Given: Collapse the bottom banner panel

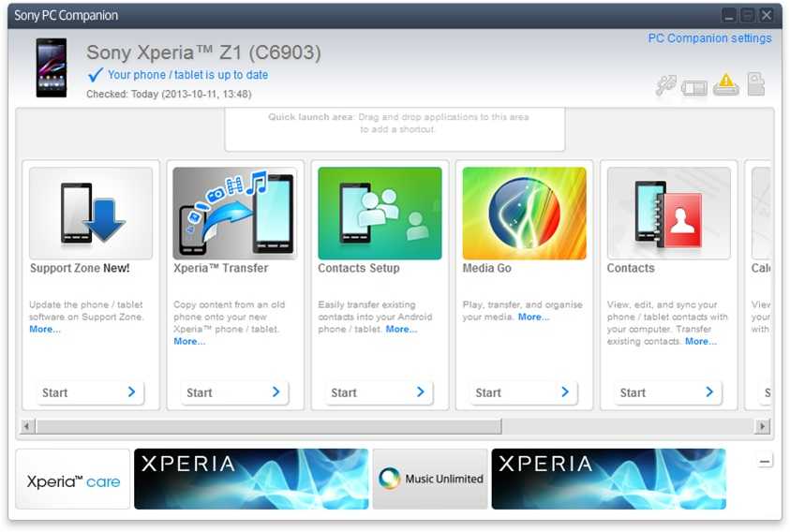Looking at the screenshot, I should (x=765, y=461).
